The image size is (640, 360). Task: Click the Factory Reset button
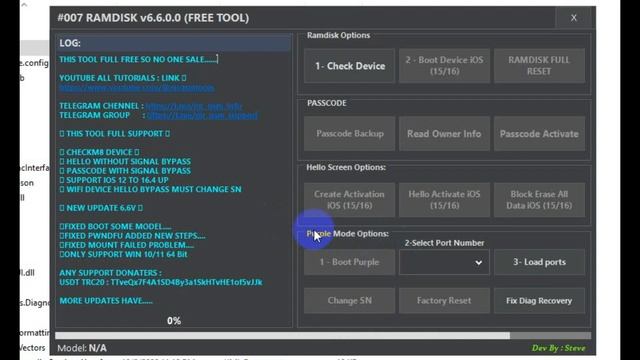pos(444,300)
